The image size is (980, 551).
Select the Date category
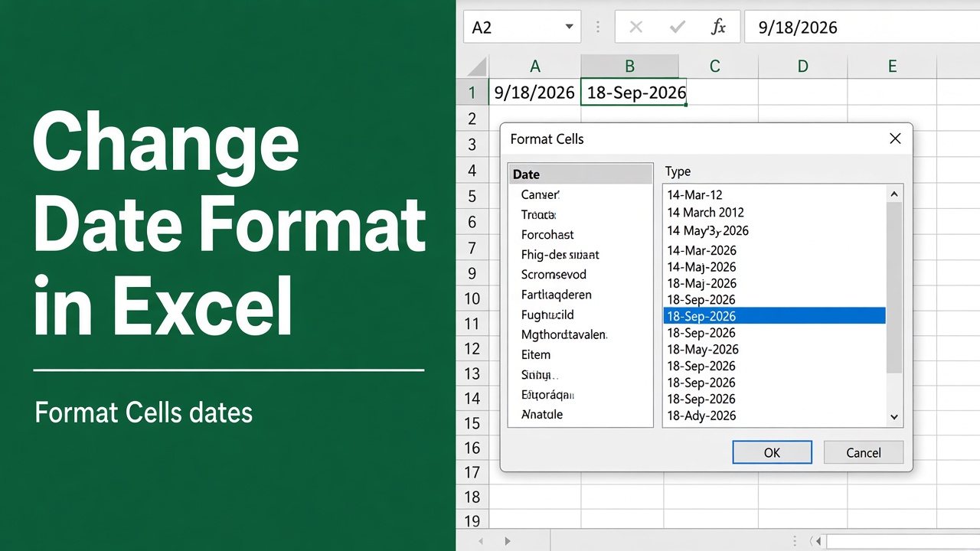(580, 174)
